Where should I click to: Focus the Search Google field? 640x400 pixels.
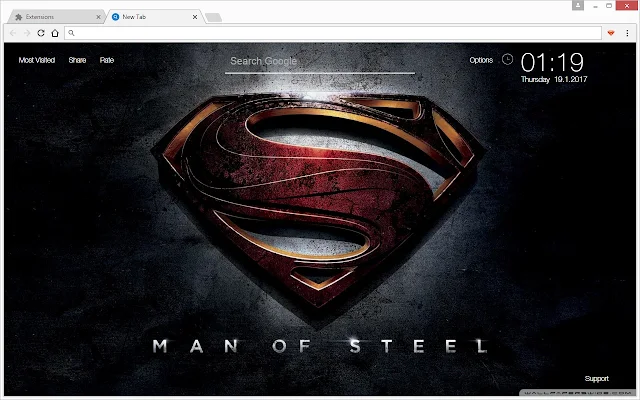(x=320, y=62)
